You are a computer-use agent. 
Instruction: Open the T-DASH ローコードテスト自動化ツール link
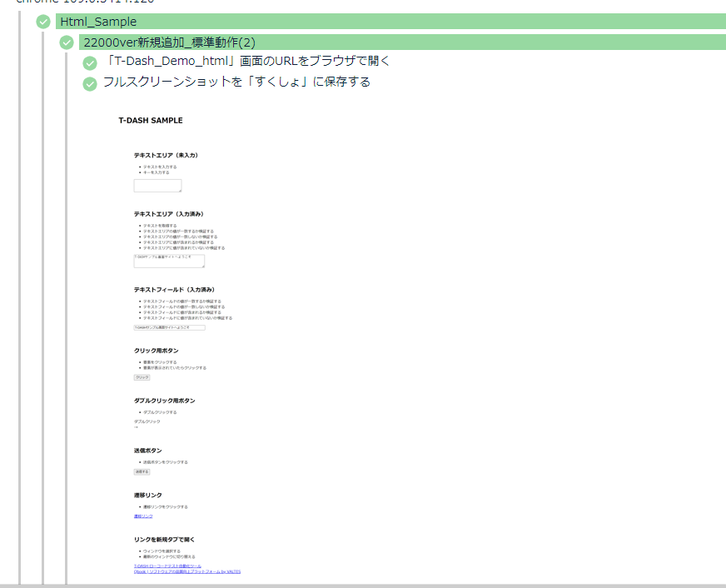point(167,566)
